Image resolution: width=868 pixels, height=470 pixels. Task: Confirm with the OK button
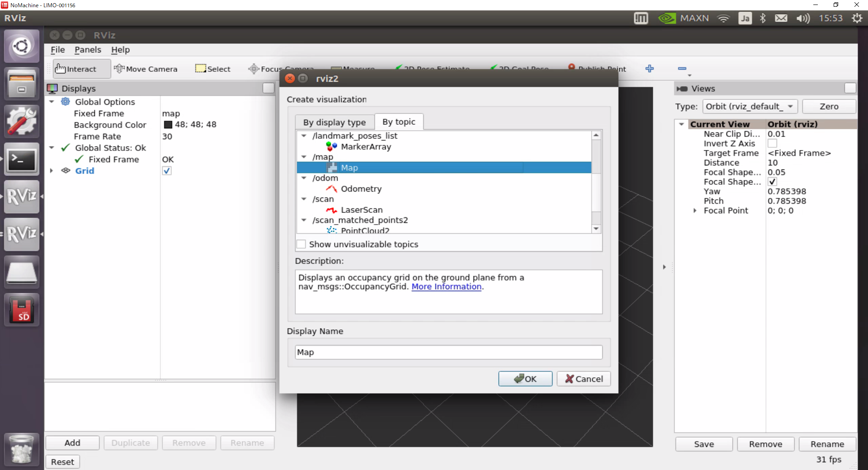pos(525,379)
